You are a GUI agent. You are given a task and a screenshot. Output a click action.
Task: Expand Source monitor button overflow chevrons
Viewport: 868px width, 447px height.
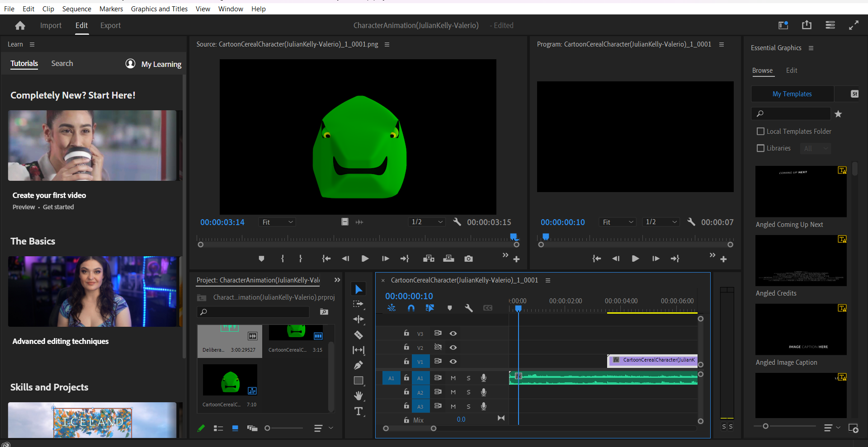pos(505,255)
